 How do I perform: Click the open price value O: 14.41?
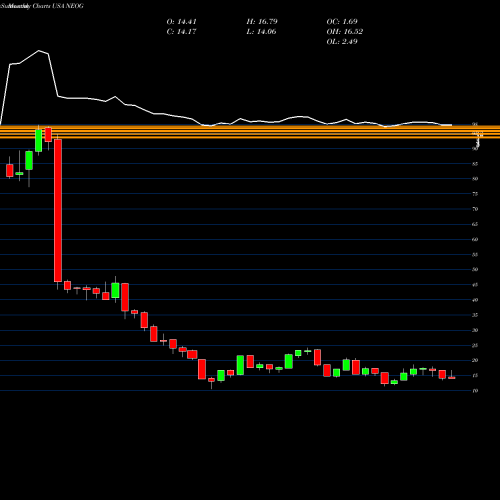click(181, 22)
